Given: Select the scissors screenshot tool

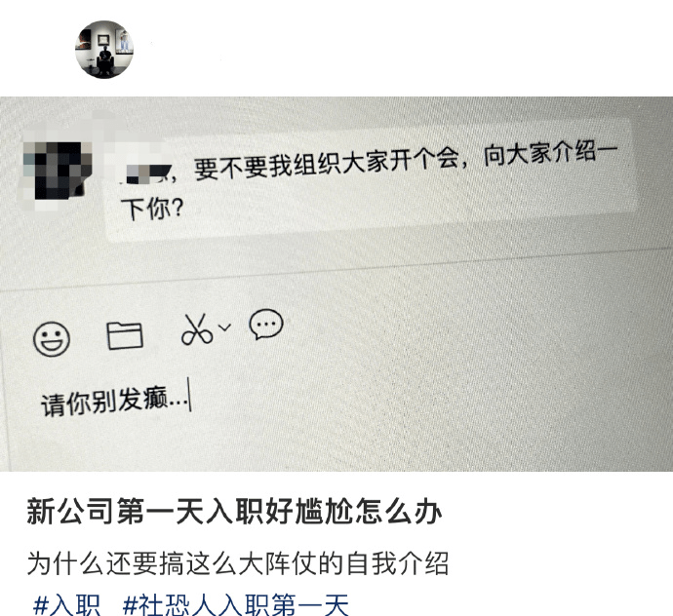Looking at the screenshot, I should (x=197, y=329).
